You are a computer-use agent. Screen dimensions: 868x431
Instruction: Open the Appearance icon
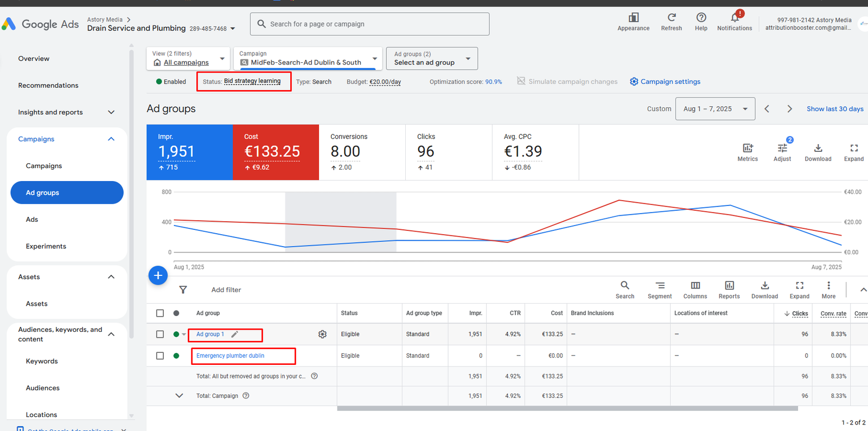pyautogui.click(x=633, y=18)
